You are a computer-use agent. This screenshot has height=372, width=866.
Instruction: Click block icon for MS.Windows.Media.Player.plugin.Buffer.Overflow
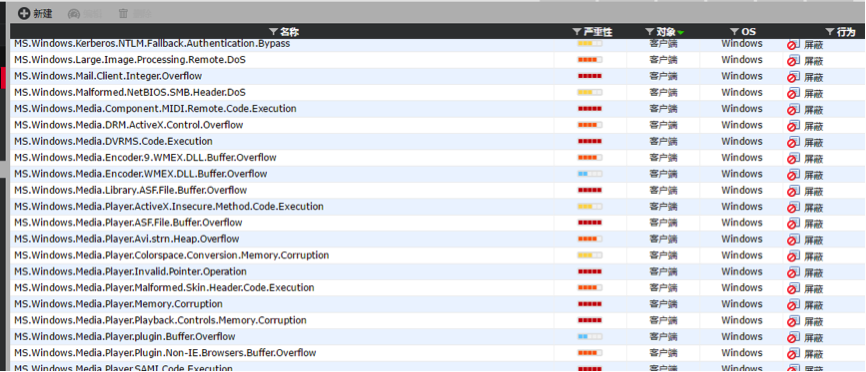(793, 338)
